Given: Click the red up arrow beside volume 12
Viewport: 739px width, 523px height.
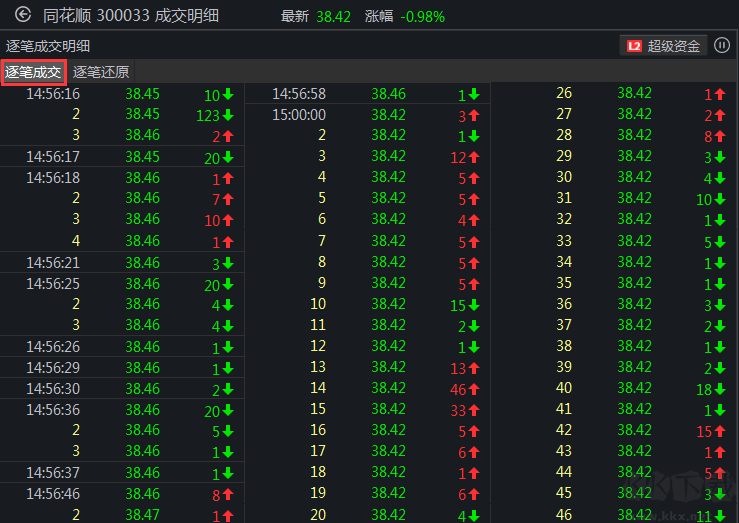Looking at the screenshot, I should (474, 156).
